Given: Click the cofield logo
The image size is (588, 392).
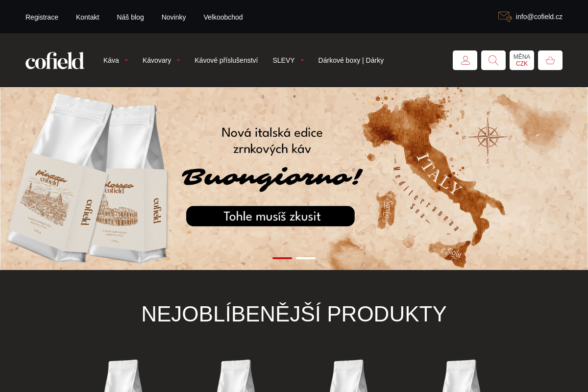Looking at the screenshot, I should (55, 60).
